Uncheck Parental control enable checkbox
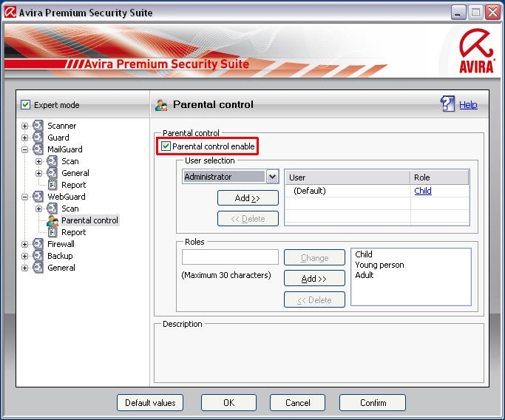 tap(166, 146)
